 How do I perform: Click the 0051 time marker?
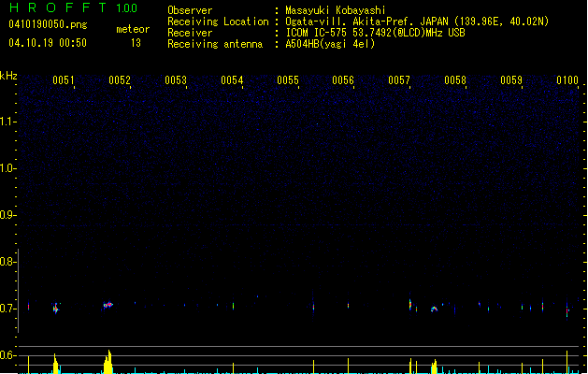(x=64, y=80)
